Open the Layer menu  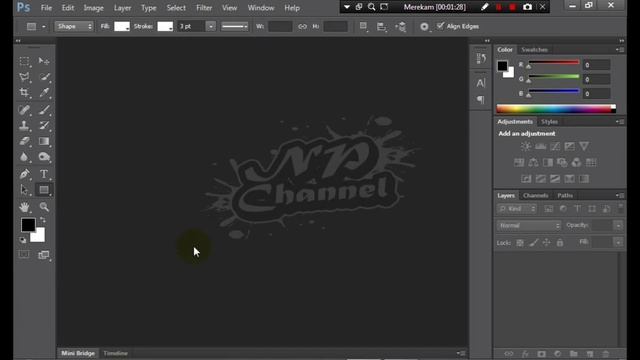[x=122, y=8]
